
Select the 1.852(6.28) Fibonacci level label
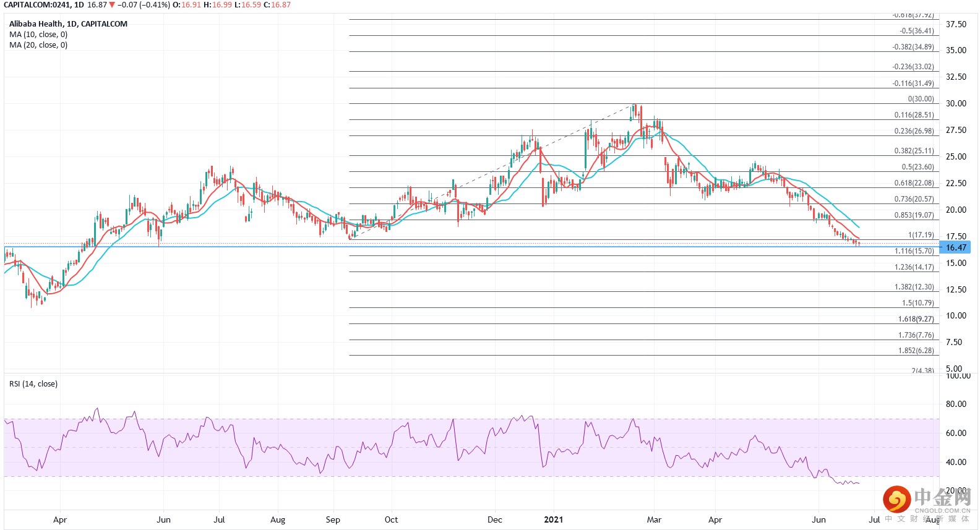(x=916, y=351)
